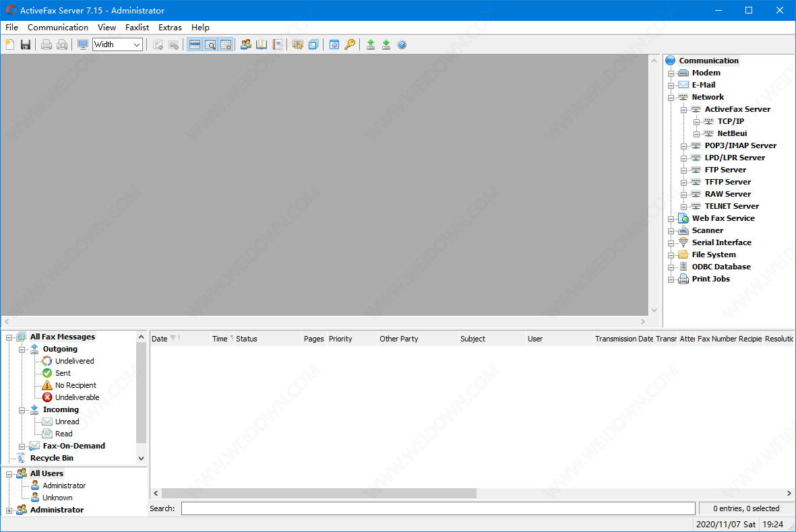The height and width of the screenshot is (532, 796).
Task: Open the Help menu
Action: [200, 28]
